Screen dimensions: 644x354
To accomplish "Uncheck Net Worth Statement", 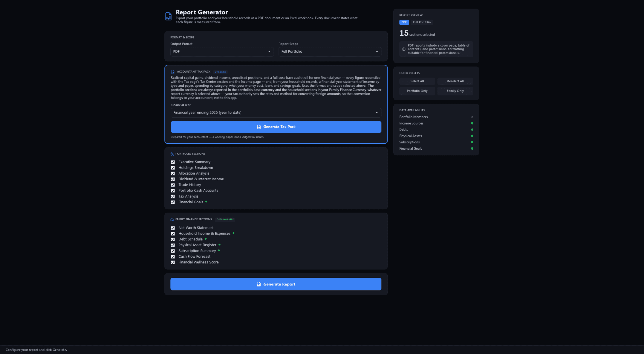I will click(x=173, y=228).
